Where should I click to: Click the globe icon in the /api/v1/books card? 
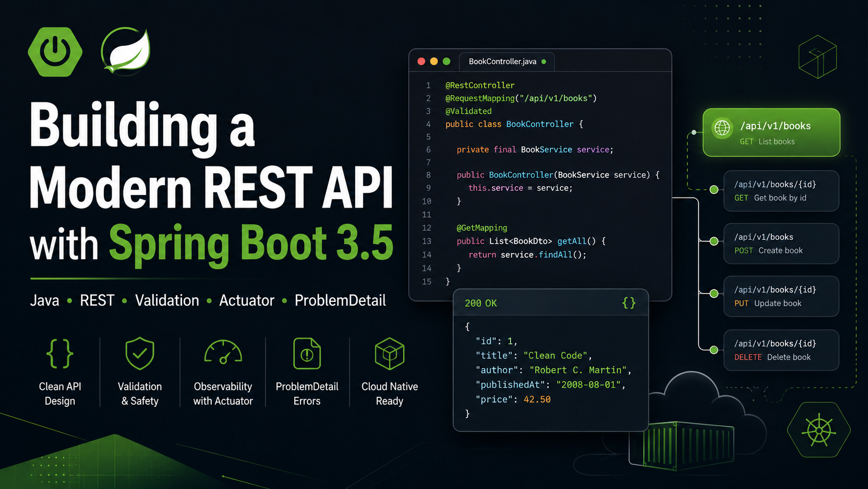pos(722,128)
